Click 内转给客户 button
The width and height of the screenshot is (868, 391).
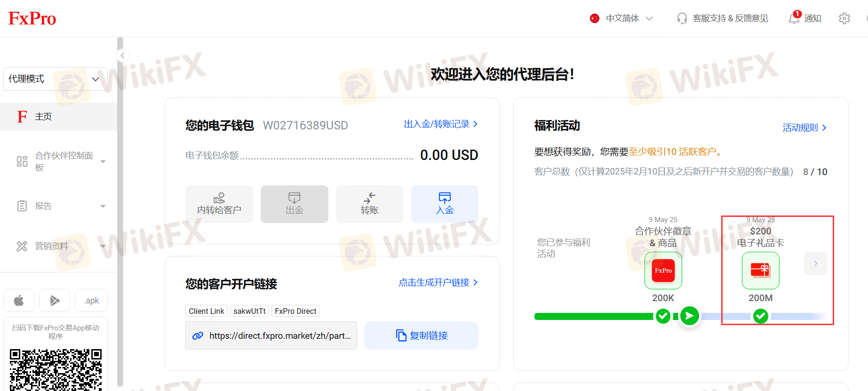tap(219, 204)
